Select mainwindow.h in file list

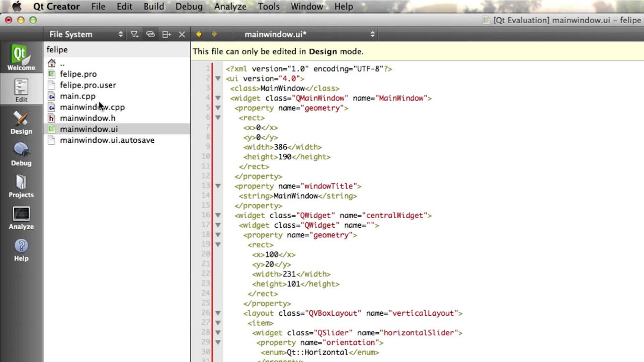pyautogui.click(x=88, y=118)
